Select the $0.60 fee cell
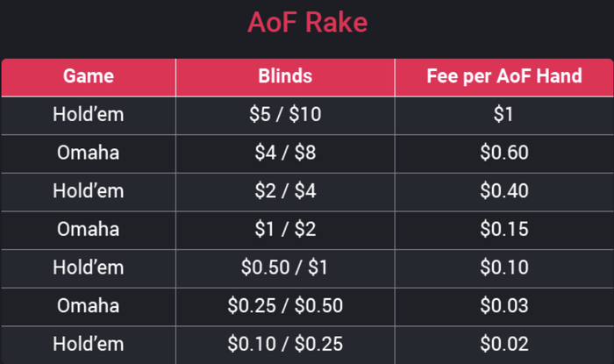The width and height of the screenshot is (614, 364). click(x=503, y=153)
